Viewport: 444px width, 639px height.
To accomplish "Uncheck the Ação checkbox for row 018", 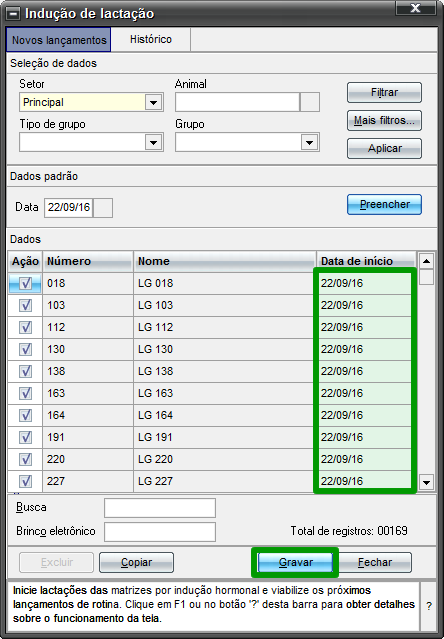I will click(x=25, y=283).
